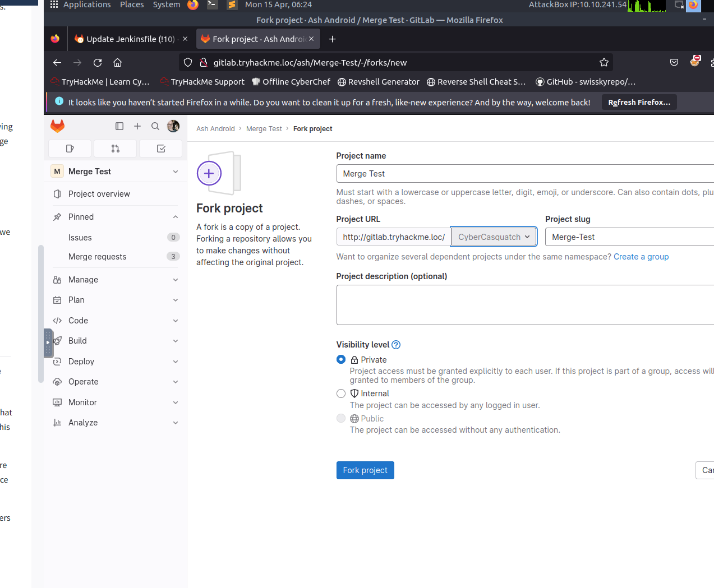The height and width of the screenshot is (588, 714).
Task: Open the create new plus menu
Action: tap(137, 126)
